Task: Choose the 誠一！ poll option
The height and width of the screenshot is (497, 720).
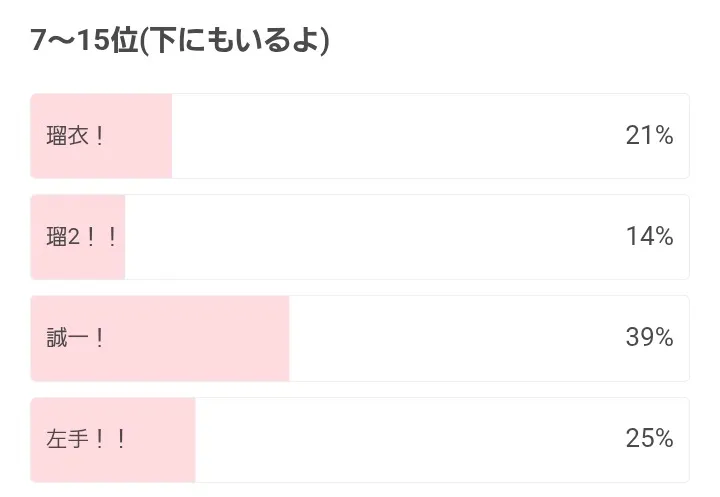Action: coord(360,338)
